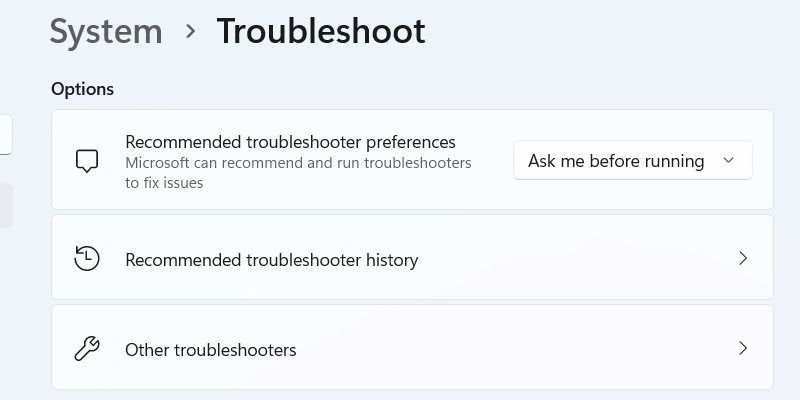Go back to System via breadcrumb
Viewport: 800px width, 400px height.
[106, 32]
